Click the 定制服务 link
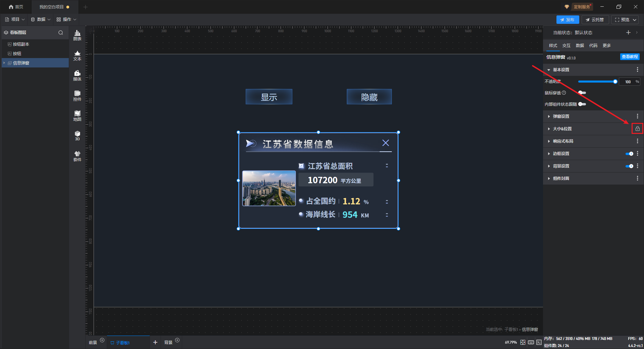The image size is (644, 349). click(x=582, y=7)
